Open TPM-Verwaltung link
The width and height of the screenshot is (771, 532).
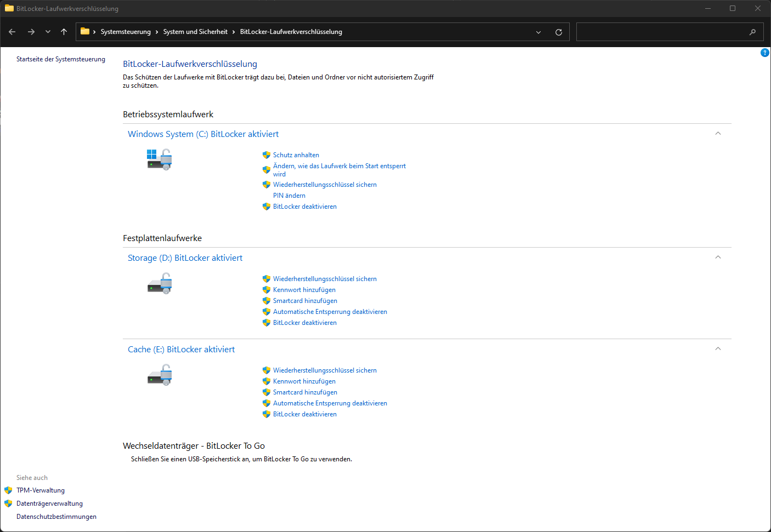(41, 490)
